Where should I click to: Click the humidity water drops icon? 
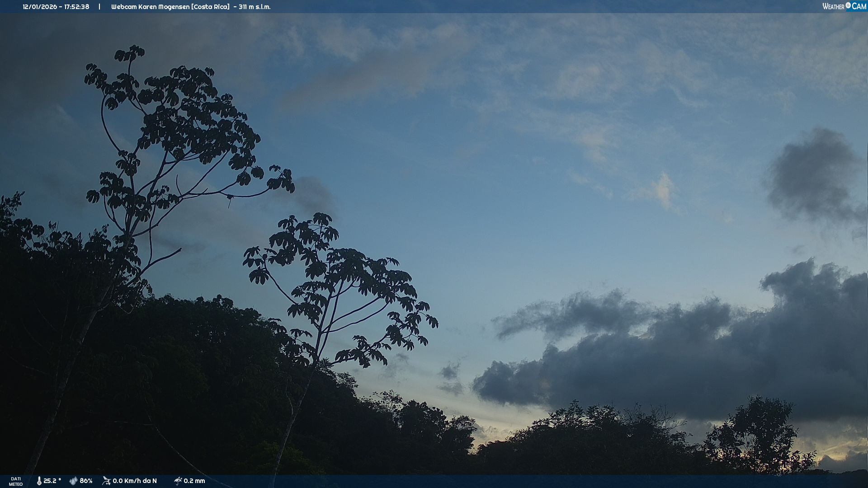click(x=73, y=481)
